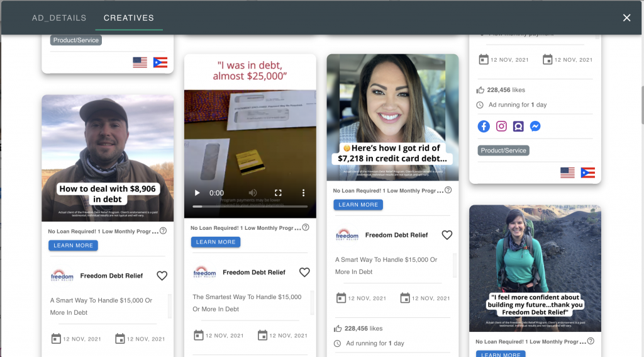Click the Puerto Rico flag in the top-right card
This screenshot has width=644, height=357.
click(x=588, y=173)
